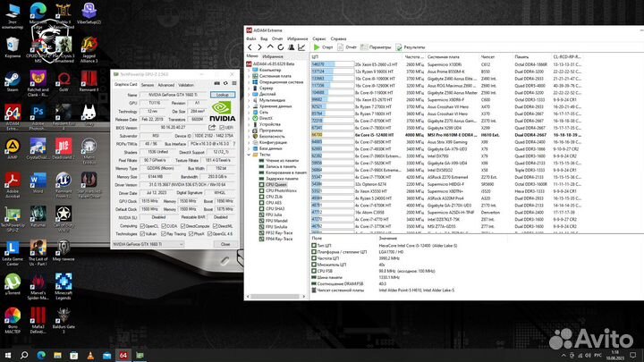The height and width of the screenshot is (362, 644).
Task: Expand Мультимедиа tree node
Action: pos(249,100)
